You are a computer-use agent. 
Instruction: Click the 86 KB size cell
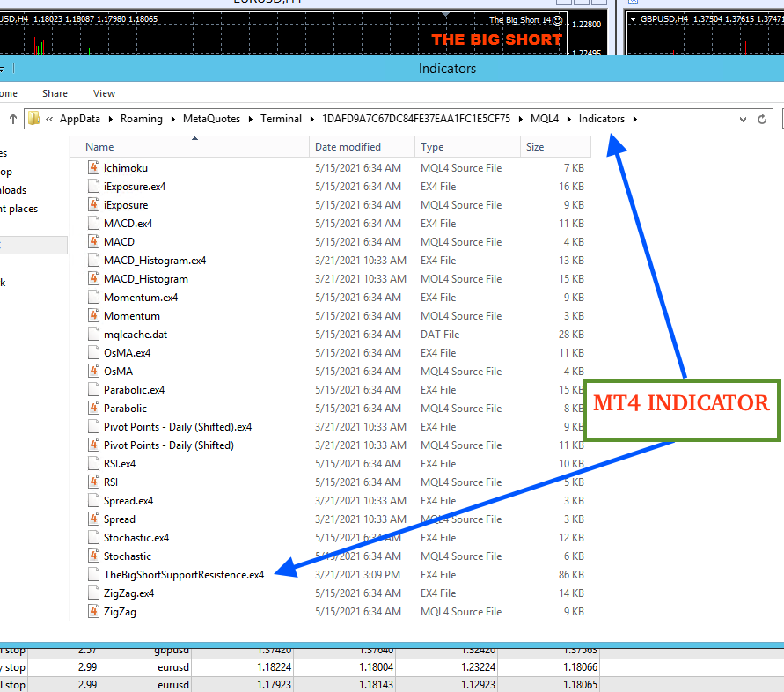(571, 574)
